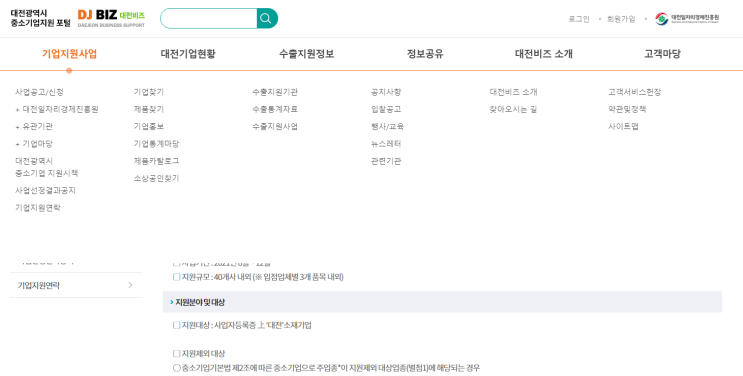This screenshot has width=743, height=376.
Task: Click the 지원분야 및 대상 section header
Action: click(442, 302)
